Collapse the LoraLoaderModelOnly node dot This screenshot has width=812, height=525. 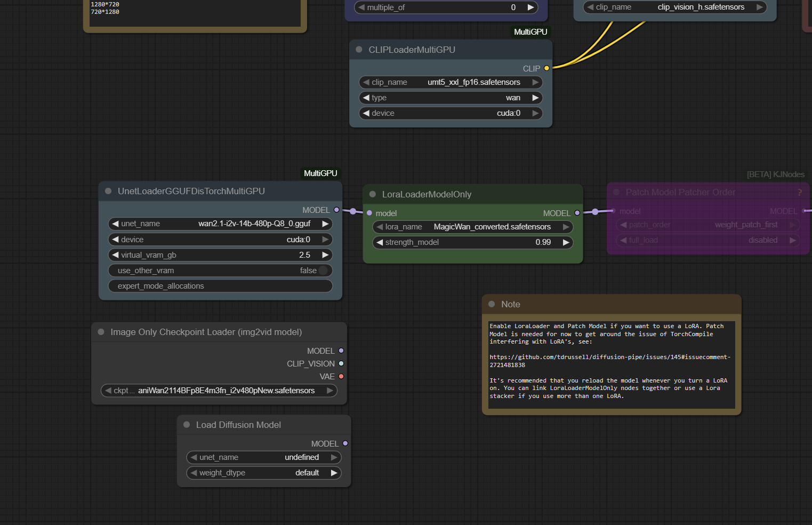[x=372, y=194]
